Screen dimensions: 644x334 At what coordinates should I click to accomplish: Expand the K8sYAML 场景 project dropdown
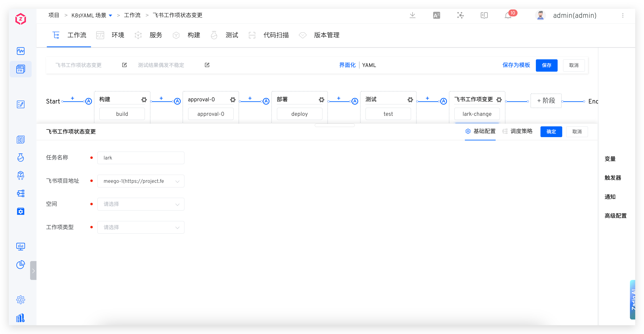(x=110, y=16)
